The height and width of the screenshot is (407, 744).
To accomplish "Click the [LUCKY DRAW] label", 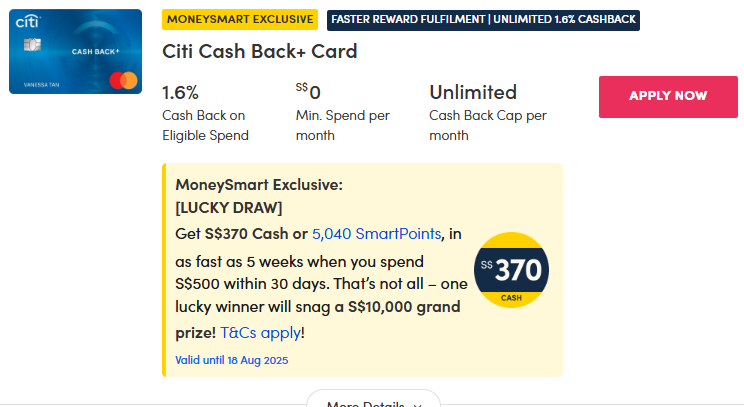I will coord(229,208).
